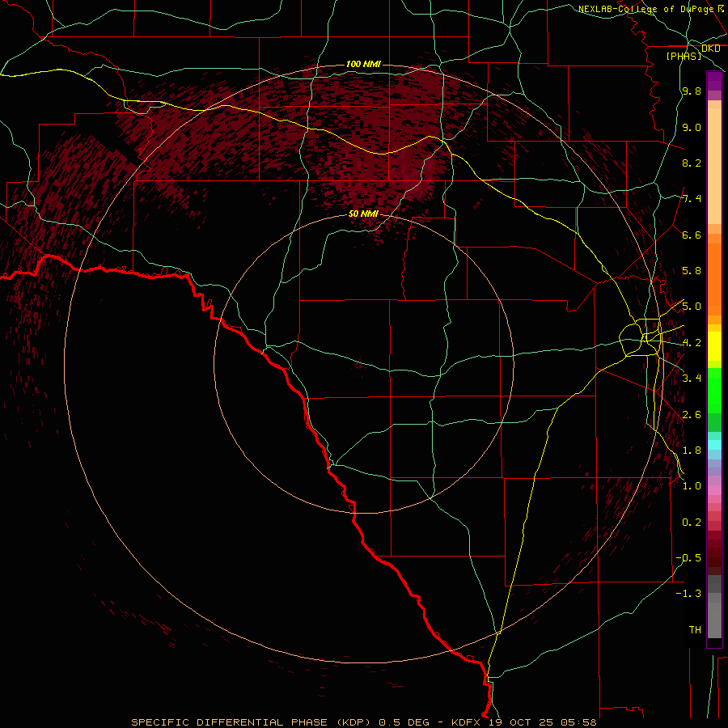Viewport: 728px width, 728px height.
Task: Select the light peach segment of the color bar
Action: tap(714, 166)
